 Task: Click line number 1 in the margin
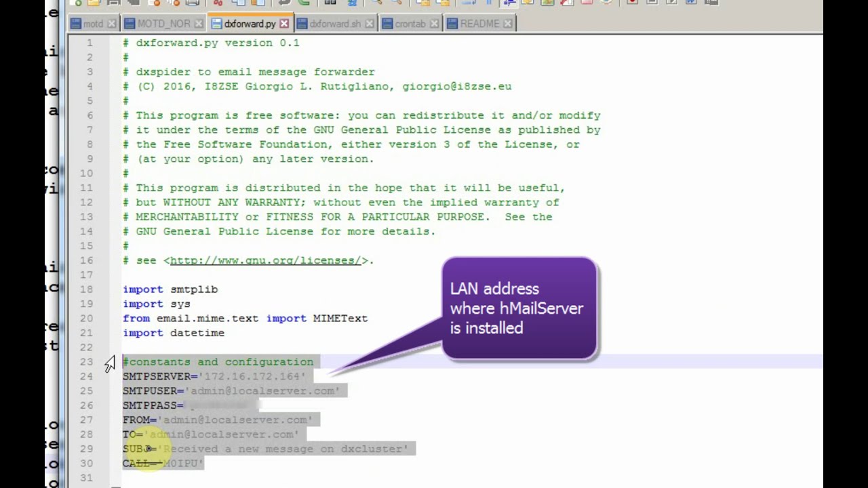90,43
